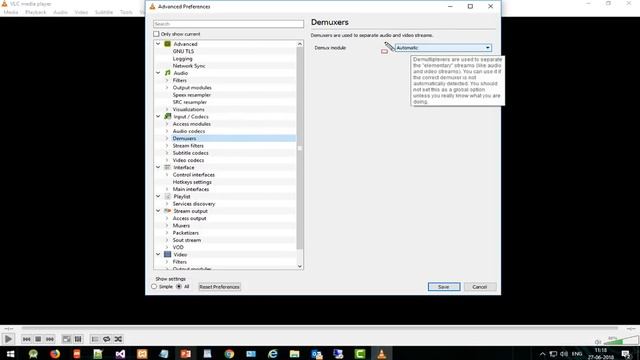640x360 pixels.
Task: Open Windows Start menu
Action: tap(11, 353)
